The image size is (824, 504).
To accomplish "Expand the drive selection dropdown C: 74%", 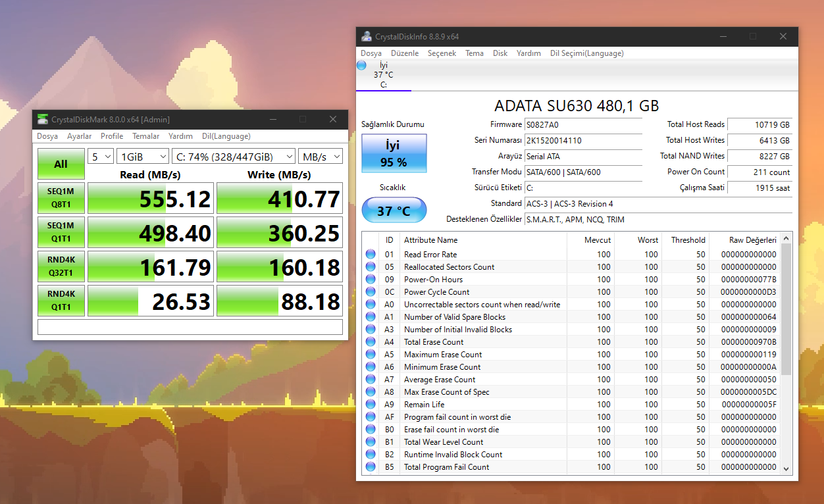I will click(x=233, y=156).
